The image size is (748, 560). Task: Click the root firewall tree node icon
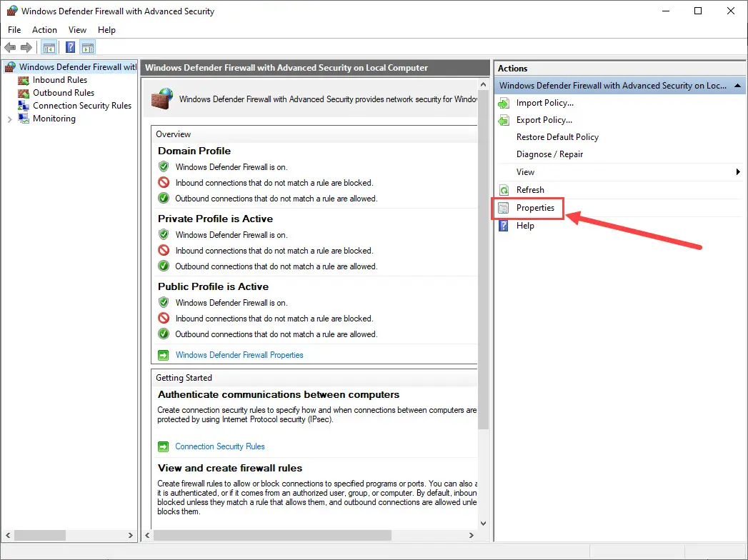point(11,67)
